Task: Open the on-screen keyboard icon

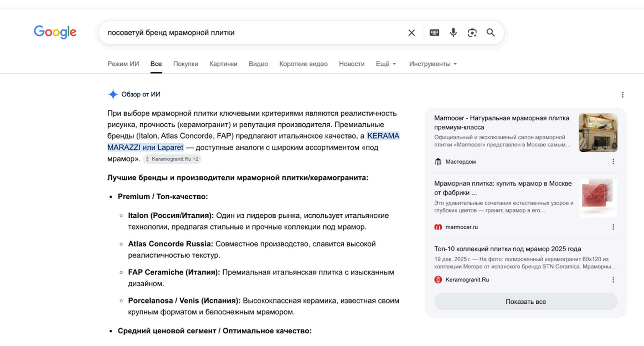Action: 434,33
